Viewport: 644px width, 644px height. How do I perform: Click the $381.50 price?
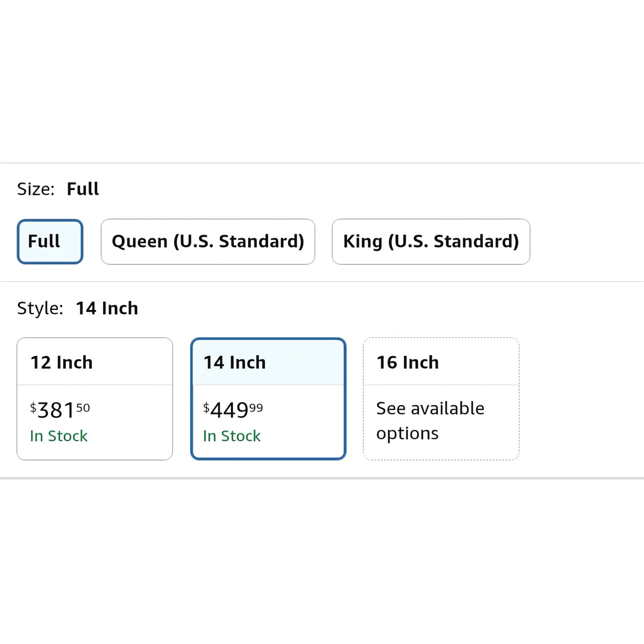60,410
